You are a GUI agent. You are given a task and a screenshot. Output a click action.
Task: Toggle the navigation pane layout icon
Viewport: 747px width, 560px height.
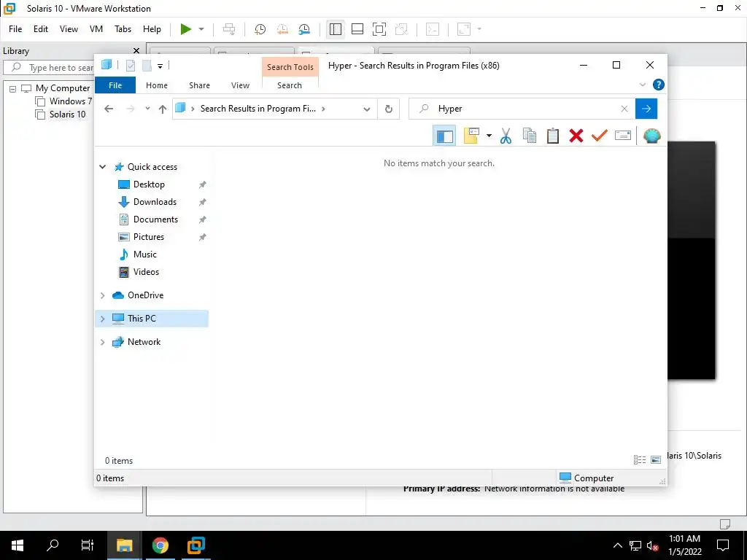click(x=444, y=136)
